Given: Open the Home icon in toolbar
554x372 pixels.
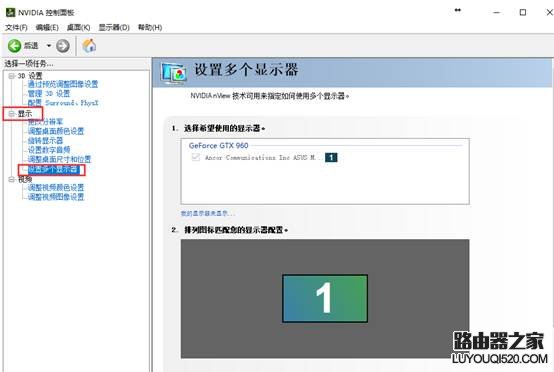Looking at the screenshot, I should [x=89, y=46].
